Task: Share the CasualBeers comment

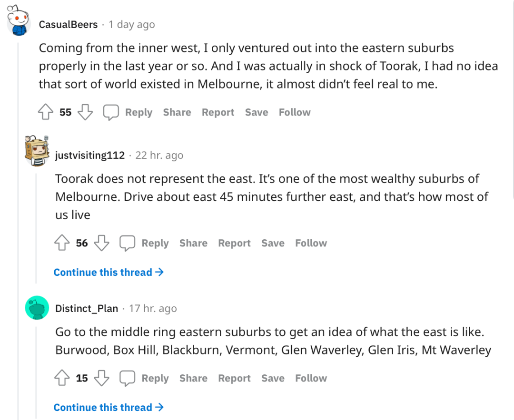Action: coord(177,112)
